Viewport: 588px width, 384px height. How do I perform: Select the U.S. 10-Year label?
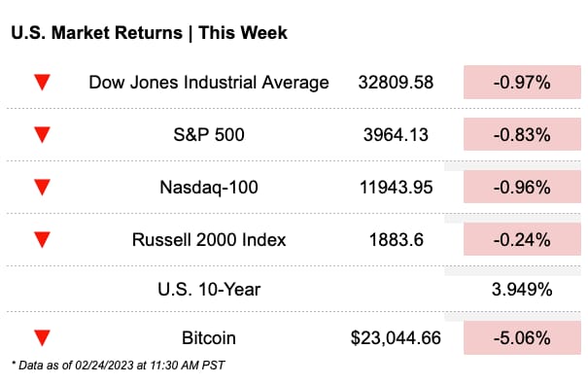pyautogui.click(x=209, y=290)
